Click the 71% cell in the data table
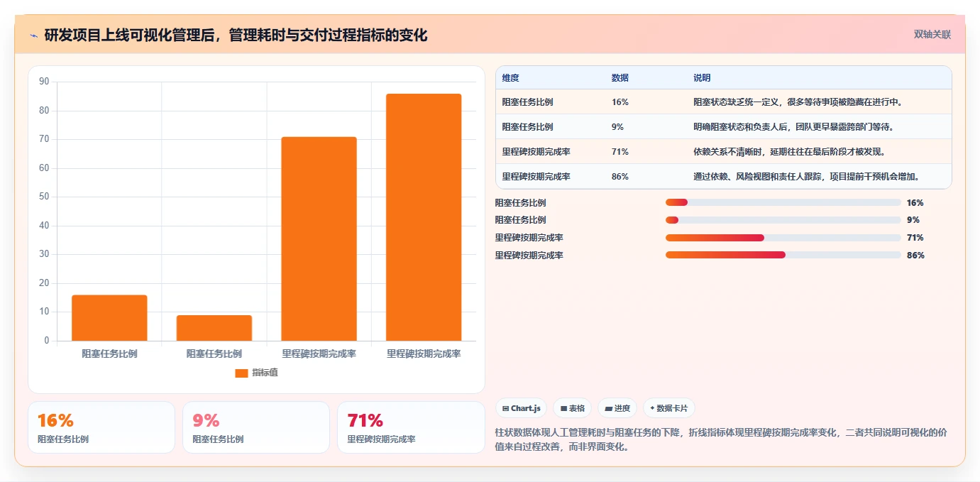Image resolution: width=980 pixels, height=482 pixels. pos(620,152)
